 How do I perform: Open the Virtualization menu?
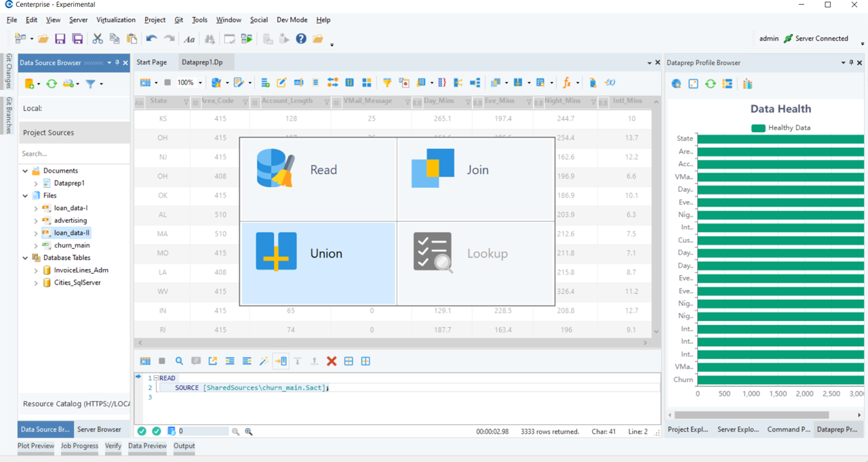pos(115,20)
